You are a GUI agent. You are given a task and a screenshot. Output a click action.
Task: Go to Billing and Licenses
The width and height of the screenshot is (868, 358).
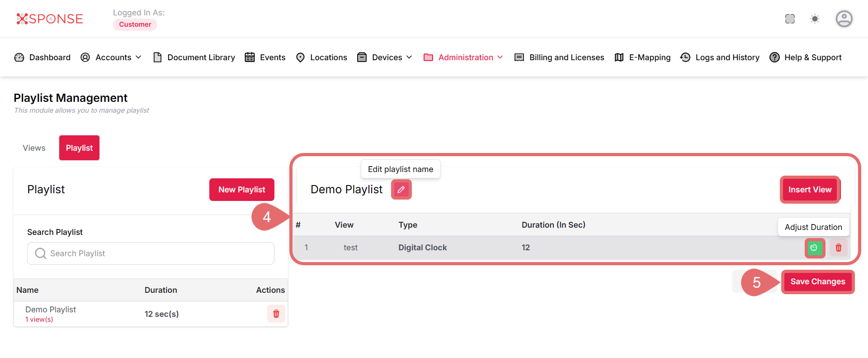point(560,57)
